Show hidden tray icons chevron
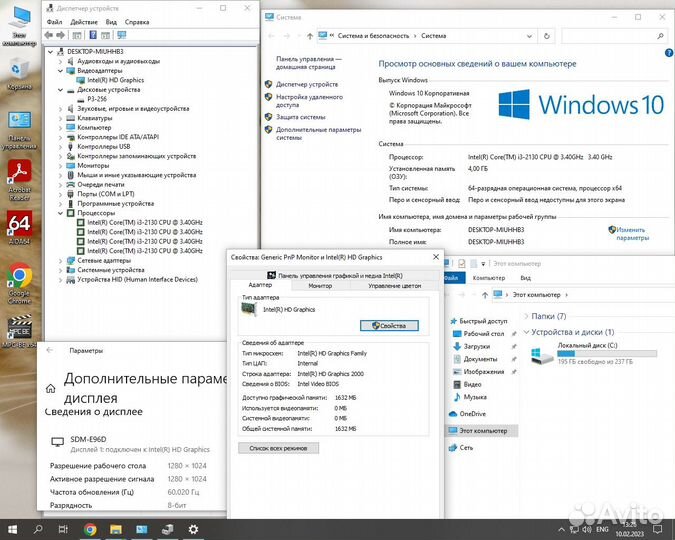This screenshot has height=540, width=675. (561, 530)
